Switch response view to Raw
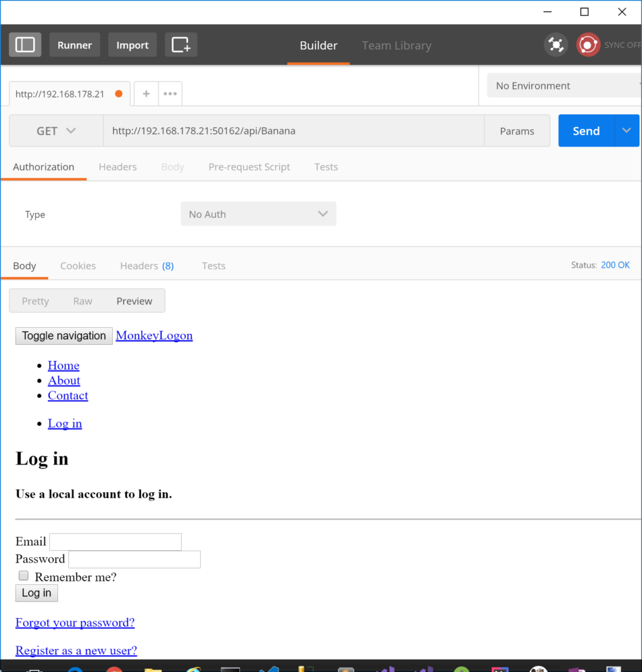Screen dimensions: 642x672 tap(82, 301)
